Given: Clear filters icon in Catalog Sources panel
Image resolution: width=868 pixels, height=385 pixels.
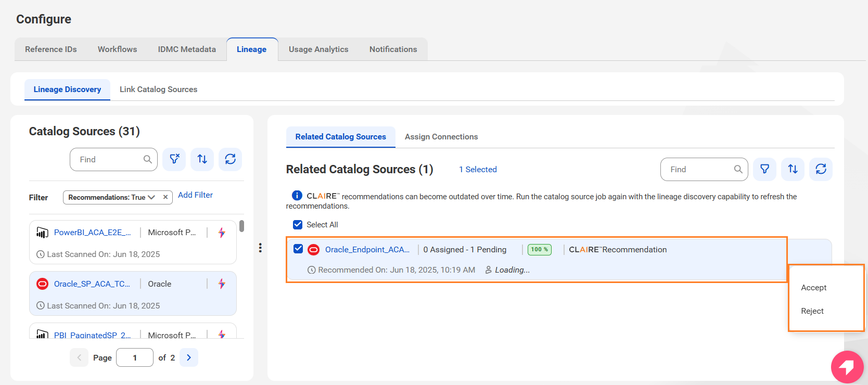Looking at the screenshot, I should pos(174,159).
